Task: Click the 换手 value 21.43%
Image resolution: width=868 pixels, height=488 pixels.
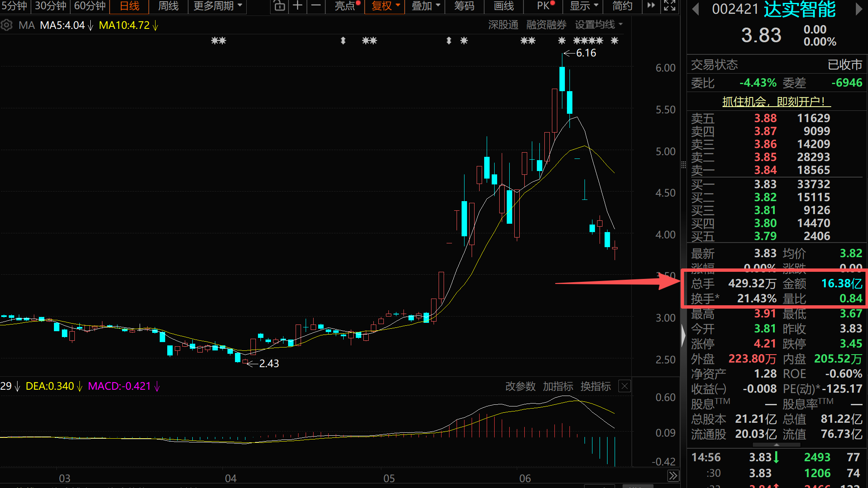Action: tap(757, 299)
